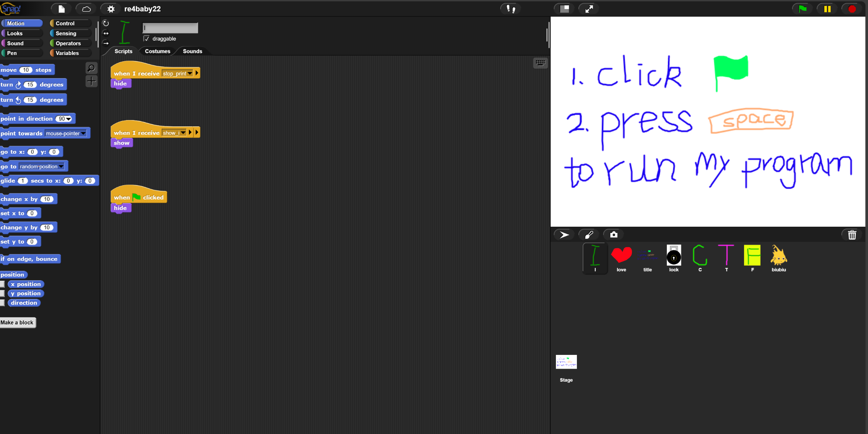Screen dimensions: 868x434
Task: Open the stop_print message dropdown
Action: [x=190, y=73]
